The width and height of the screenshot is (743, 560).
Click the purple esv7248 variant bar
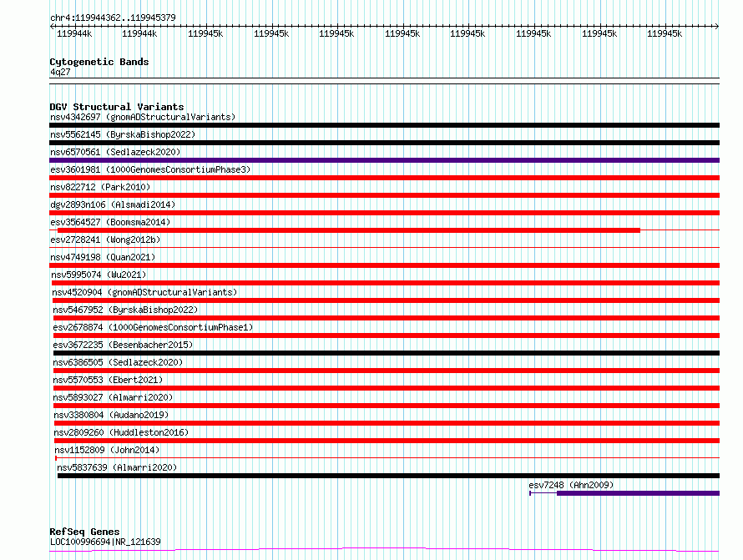click(x=638, y=493)
